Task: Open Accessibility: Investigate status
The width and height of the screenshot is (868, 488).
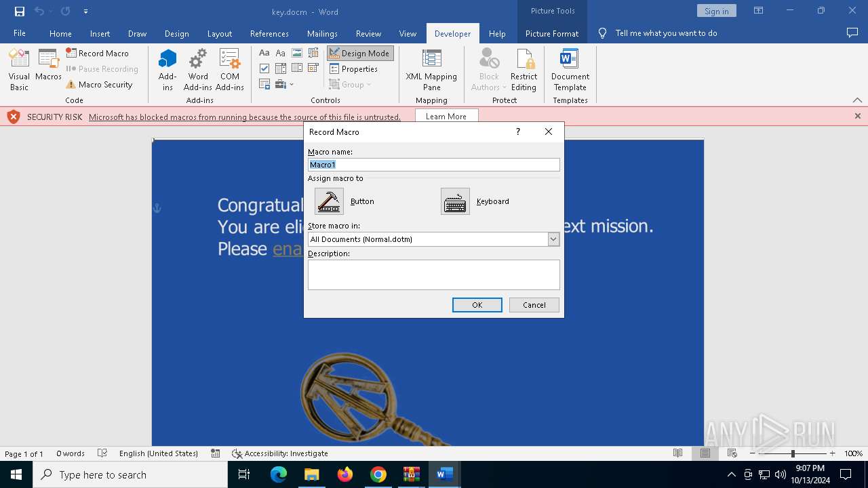Action: point(279,453)
